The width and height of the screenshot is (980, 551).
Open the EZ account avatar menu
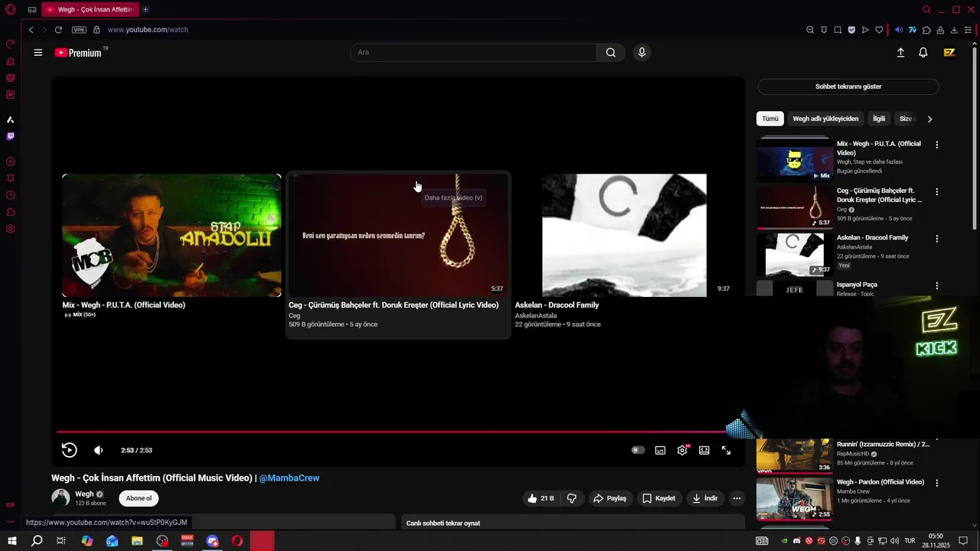click(x=949, y=53)
